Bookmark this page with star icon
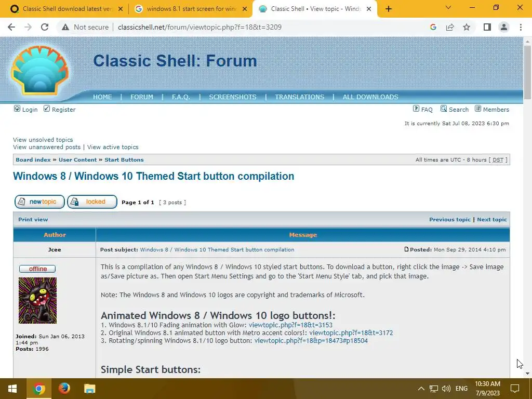The image size is (532, 399). pyautogui.click(x=467, y=27)
